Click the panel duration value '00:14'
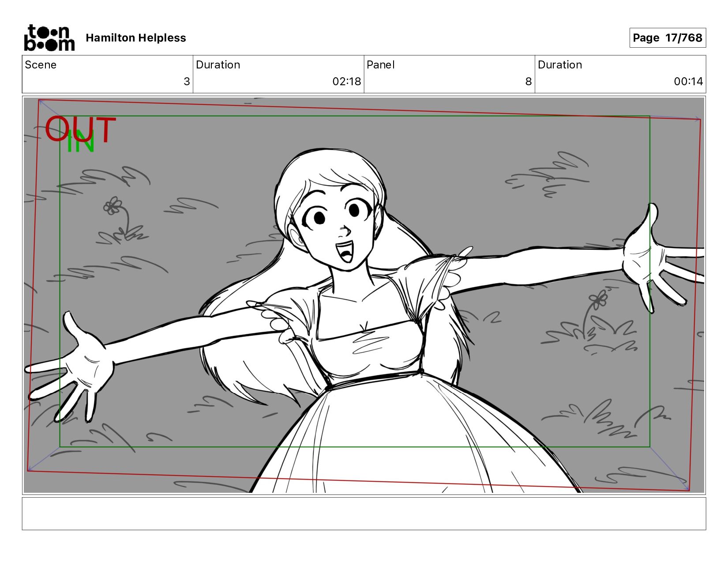The image size is (728, 563). click(688, 82)
